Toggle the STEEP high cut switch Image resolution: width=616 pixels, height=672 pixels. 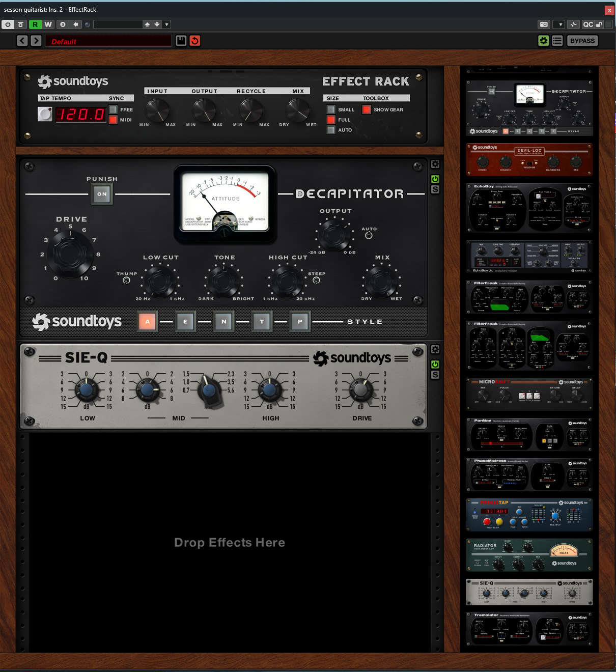(316, 281)
